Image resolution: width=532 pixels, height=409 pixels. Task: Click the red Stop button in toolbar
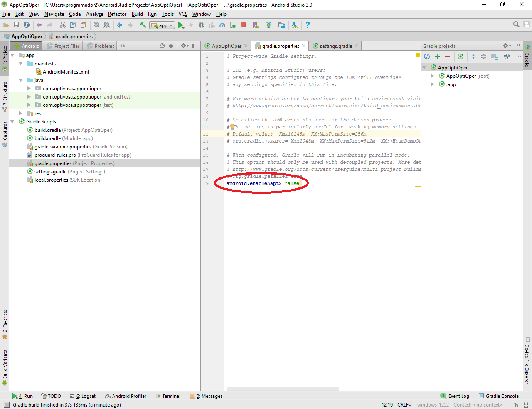pos(243,25)
